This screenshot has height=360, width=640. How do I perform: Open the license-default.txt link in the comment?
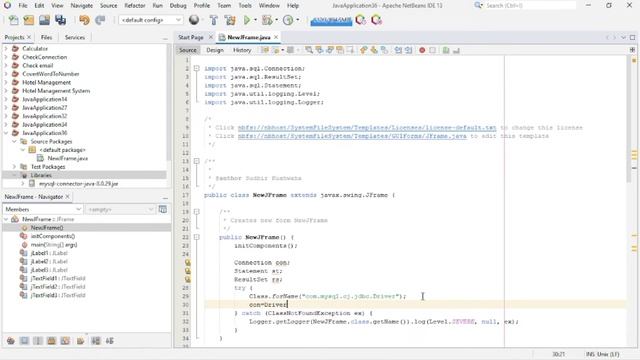[367, 127]
